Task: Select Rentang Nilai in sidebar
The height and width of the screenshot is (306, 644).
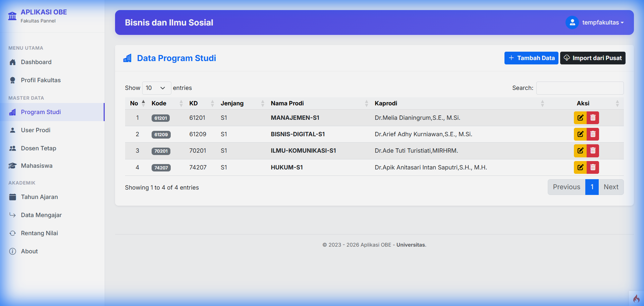Action: (39, 233)
